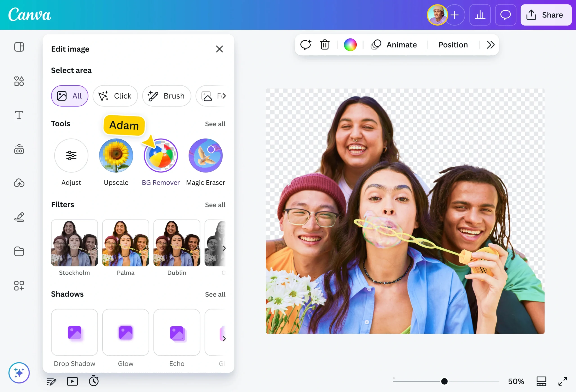Close the Edit image panel
Screen dimensions: 576x392
[219, 49]
